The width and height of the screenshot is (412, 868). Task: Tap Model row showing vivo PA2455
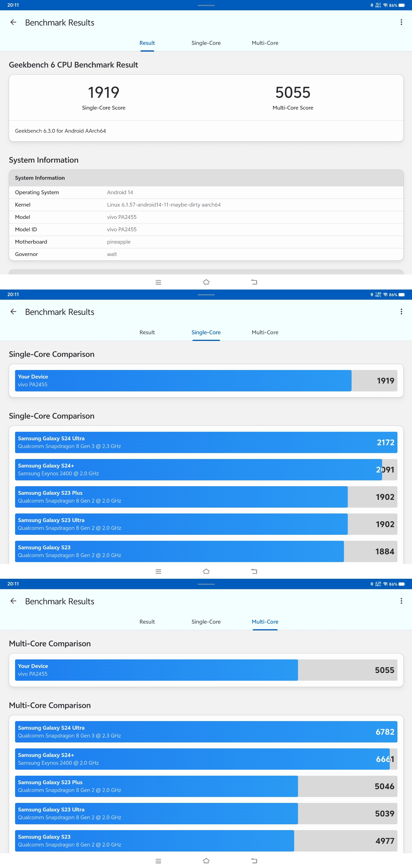click(206, 217)
